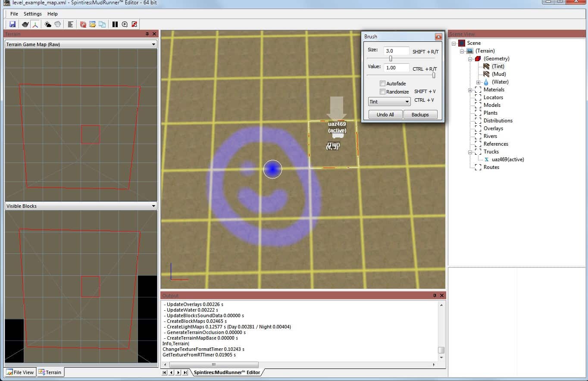Click the pause icon in the toolbar
This screenshot has height=381, width=588.
(x=115, y=25)
